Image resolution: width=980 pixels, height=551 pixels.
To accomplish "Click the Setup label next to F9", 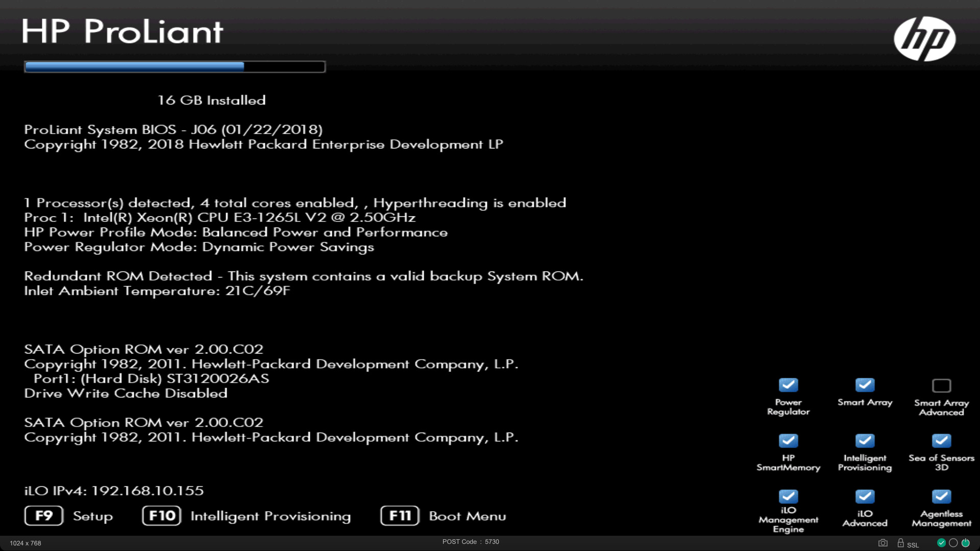I will click(x=93, y=516).
